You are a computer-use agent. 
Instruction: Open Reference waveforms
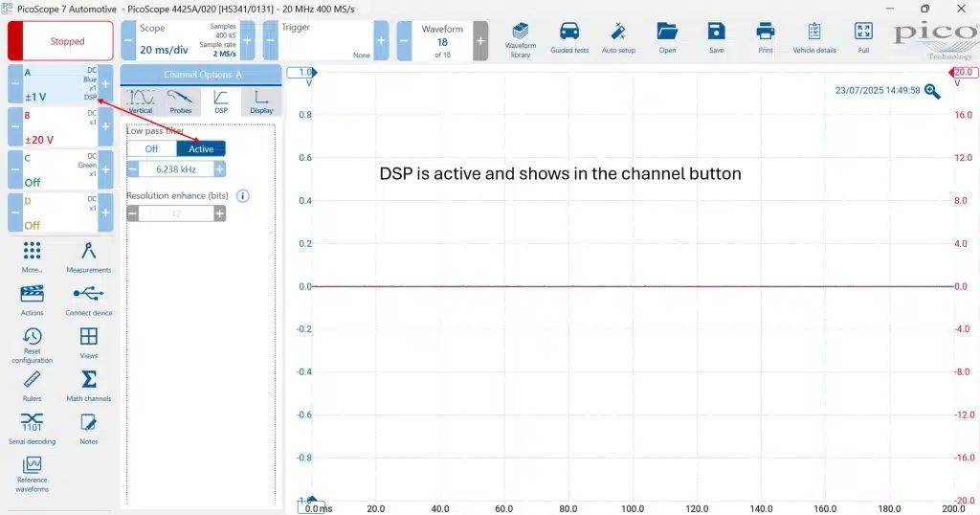[32, 475]
